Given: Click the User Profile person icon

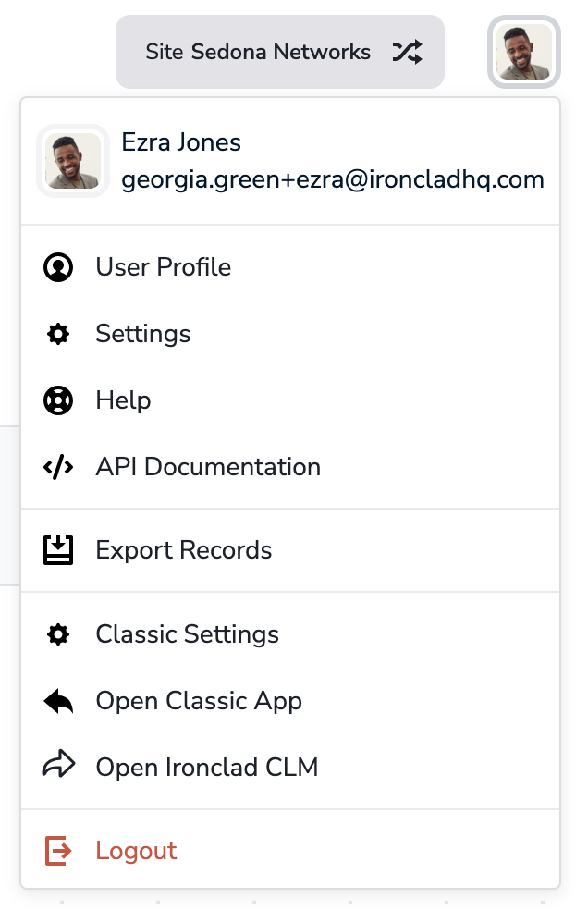Looking at the screenshot, I should pos(58,267).
